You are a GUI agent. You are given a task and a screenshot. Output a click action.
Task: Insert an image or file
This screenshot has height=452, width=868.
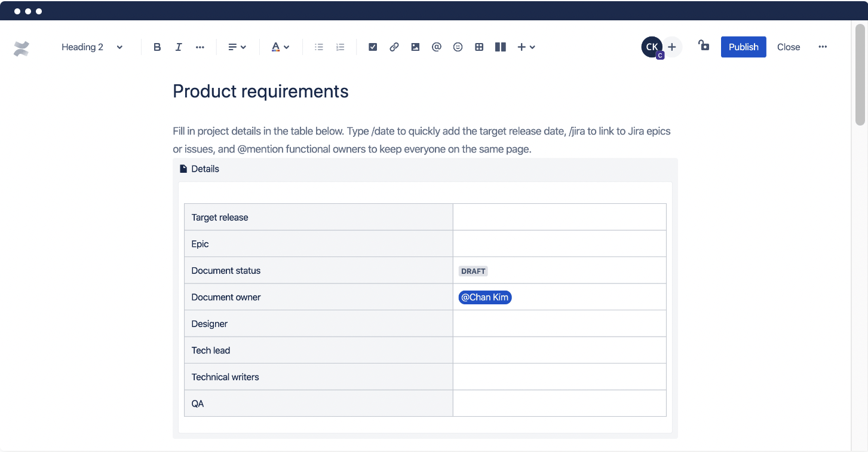click(415, 47)
